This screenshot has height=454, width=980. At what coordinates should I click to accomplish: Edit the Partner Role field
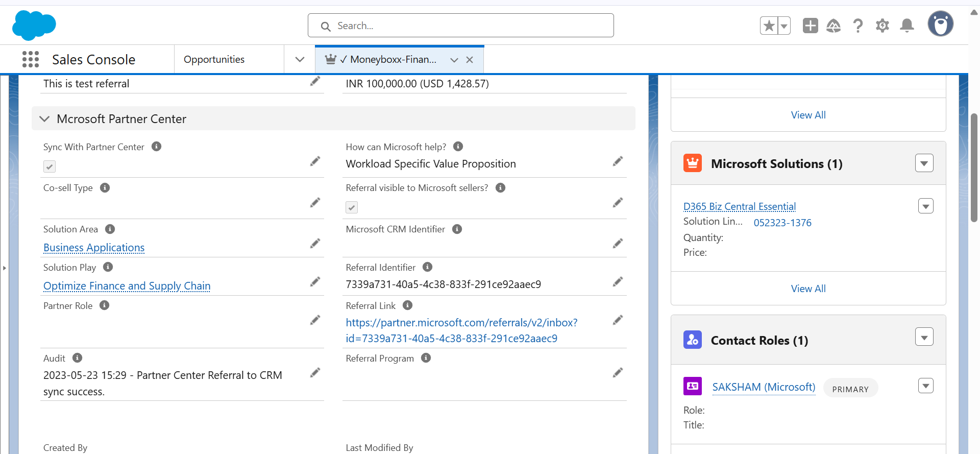(x=315, y=320)
